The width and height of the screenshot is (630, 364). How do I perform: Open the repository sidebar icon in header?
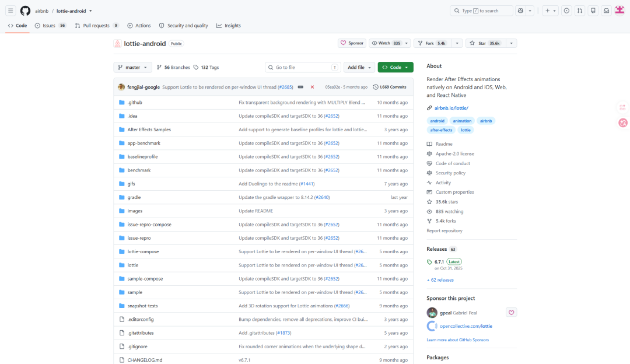593,11
